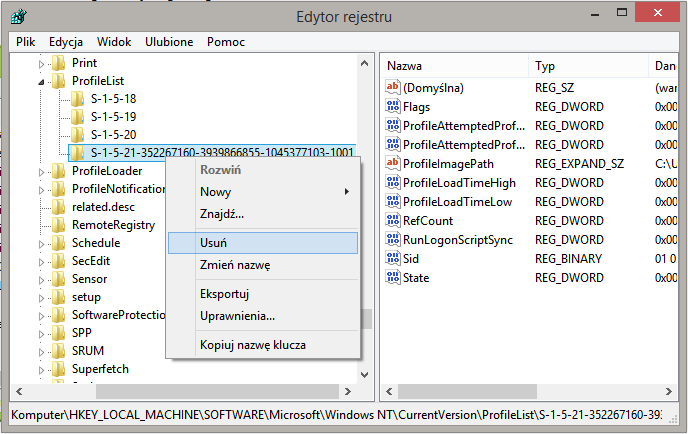688x434 pixels.
Task: Click the Sid binary value icon
Action: point(393,258)
